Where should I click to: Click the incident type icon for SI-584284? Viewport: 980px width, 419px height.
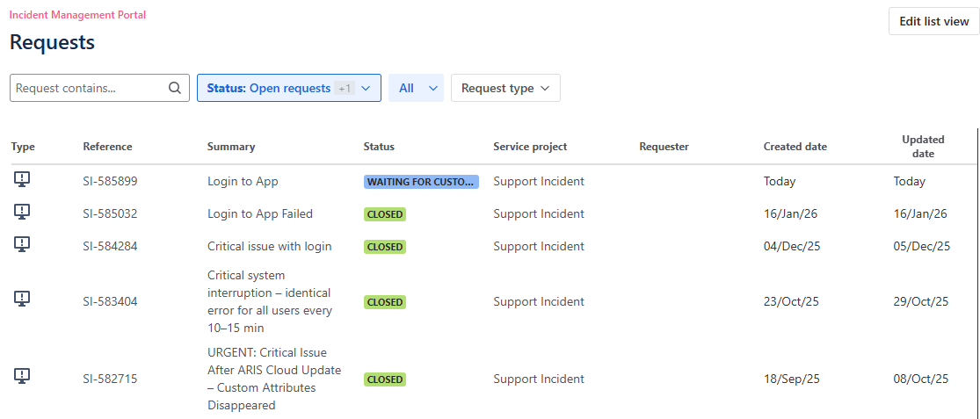point(23,245)
